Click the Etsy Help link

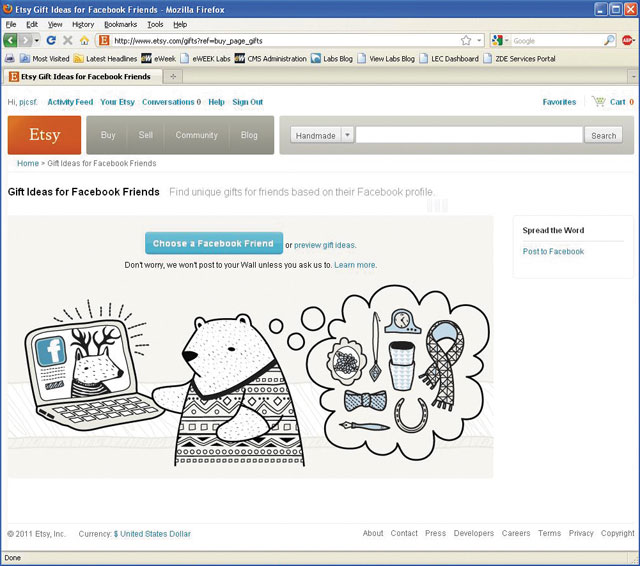[216, 102]
